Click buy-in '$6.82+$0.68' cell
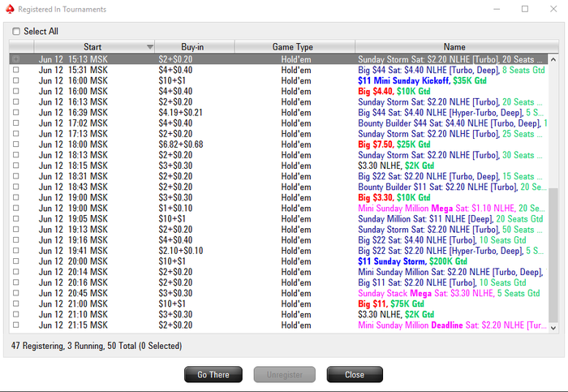 [x=181, y=144]
